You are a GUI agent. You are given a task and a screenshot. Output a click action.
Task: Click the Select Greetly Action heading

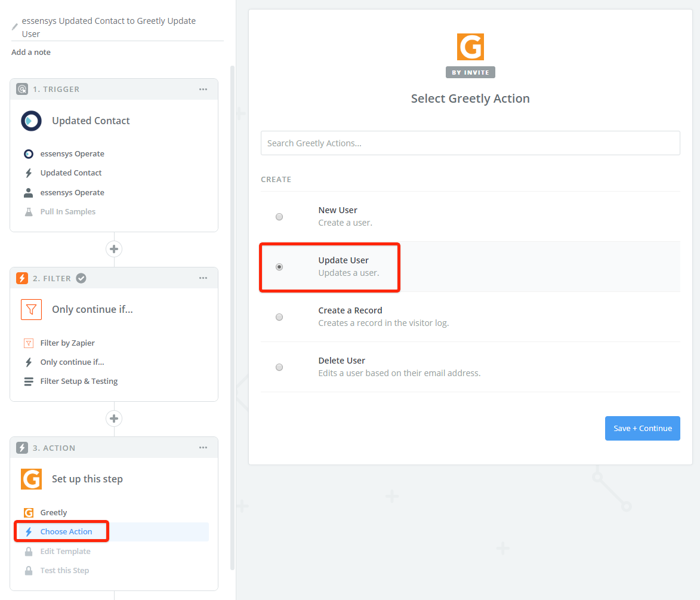click(x=470, y=99)
